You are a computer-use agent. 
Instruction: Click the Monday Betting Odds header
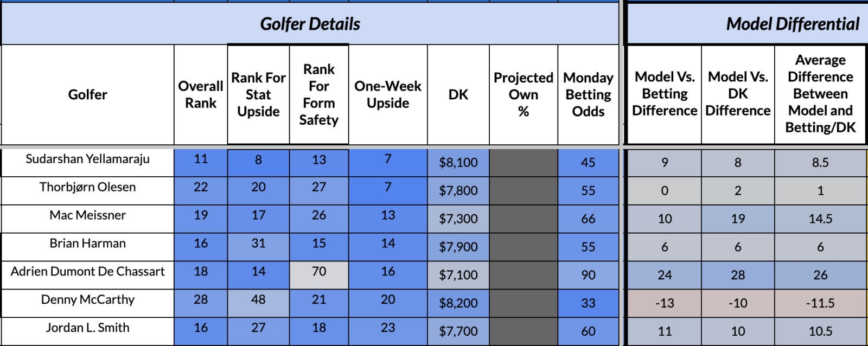pyautogui.click(x=588, y=95)
